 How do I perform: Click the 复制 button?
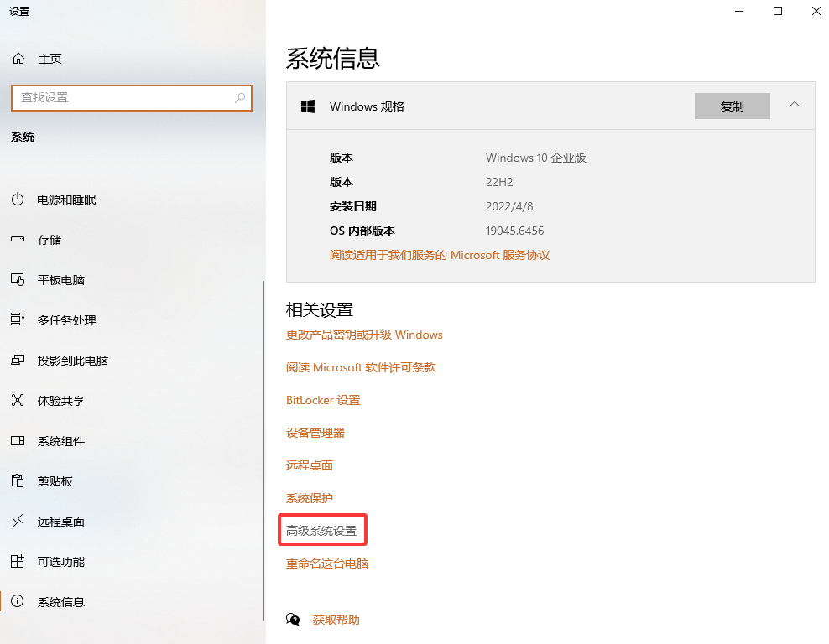[x=732, y=106]
